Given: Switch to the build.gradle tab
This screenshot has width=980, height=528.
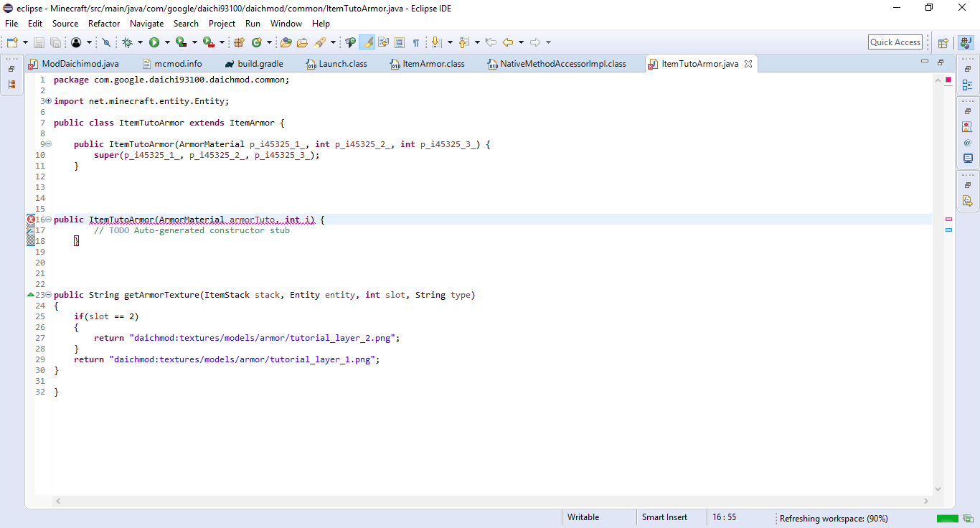Looking at the screenshot, I should coord(260,64).
